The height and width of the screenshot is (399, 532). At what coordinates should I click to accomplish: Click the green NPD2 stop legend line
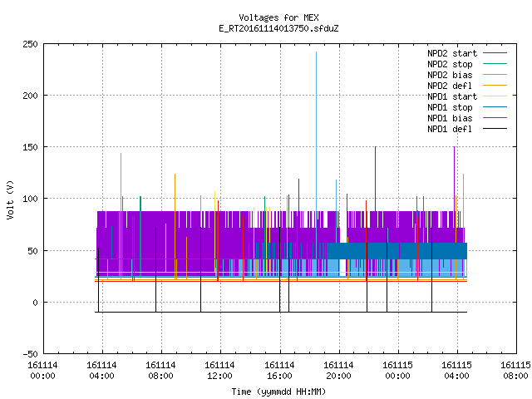pos(495,64)
